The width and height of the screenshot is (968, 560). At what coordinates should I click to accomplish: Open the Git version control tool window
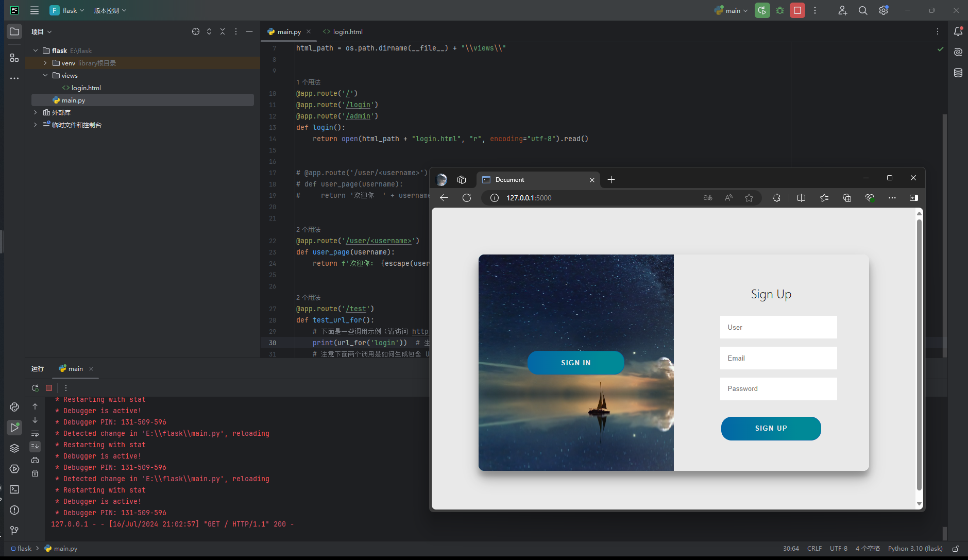pyautogui.click(x=14, y=530)
